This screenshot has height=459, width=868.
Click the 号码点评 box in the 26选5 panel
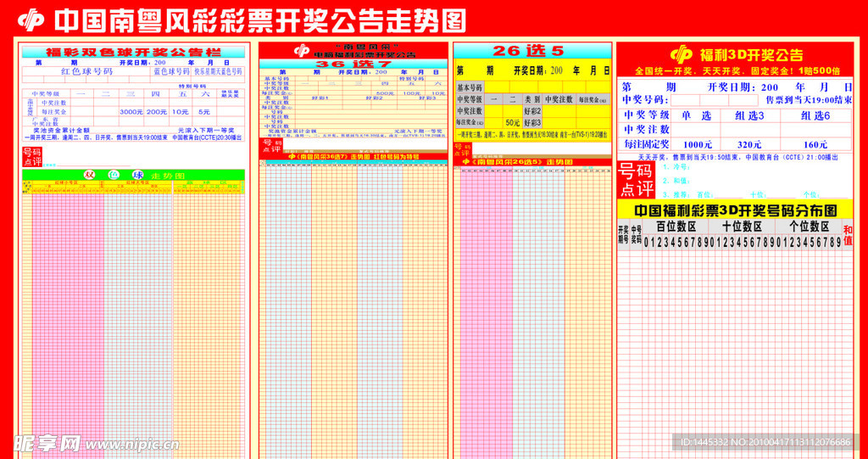click(462, 149)
